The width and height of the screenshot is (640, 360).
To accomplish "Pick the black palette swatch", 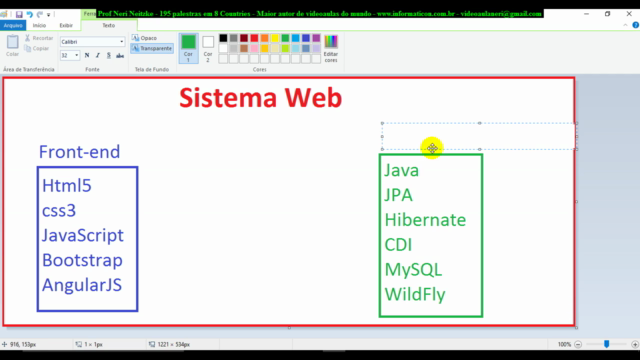I will [x=223, y=38].
